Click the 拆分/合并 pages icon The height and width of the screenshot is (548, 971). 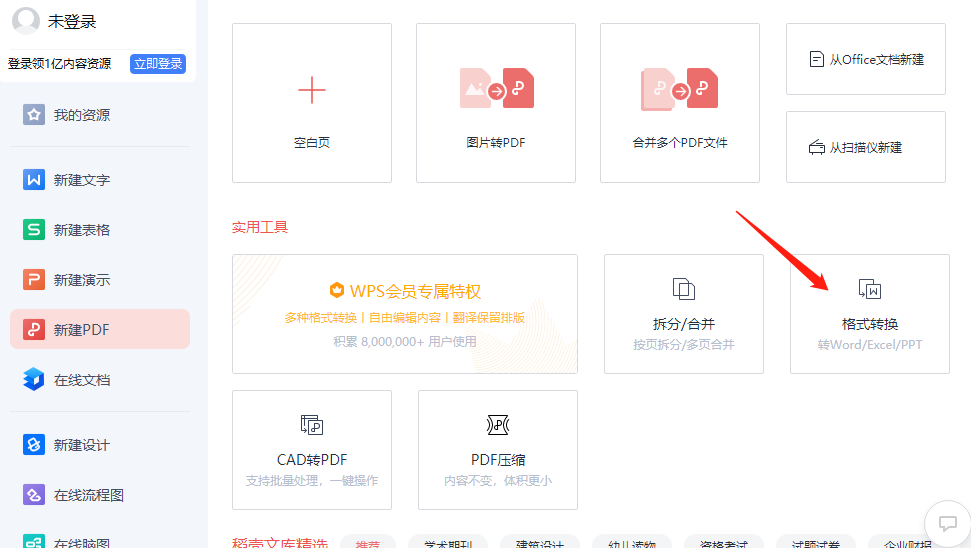coord(684,289)
